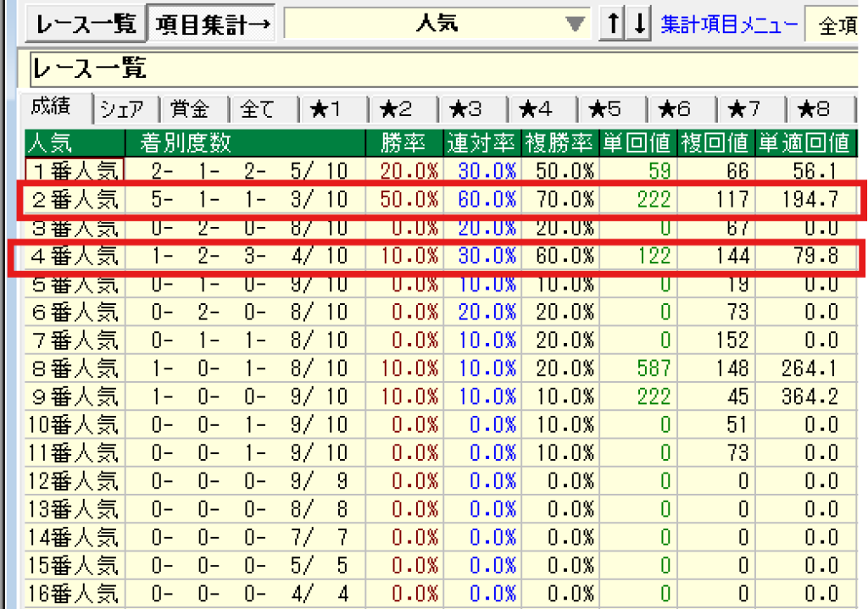Click the 項目集計→ button
Image resolution: width=868 pixels, height=609 pixels.
212,24
